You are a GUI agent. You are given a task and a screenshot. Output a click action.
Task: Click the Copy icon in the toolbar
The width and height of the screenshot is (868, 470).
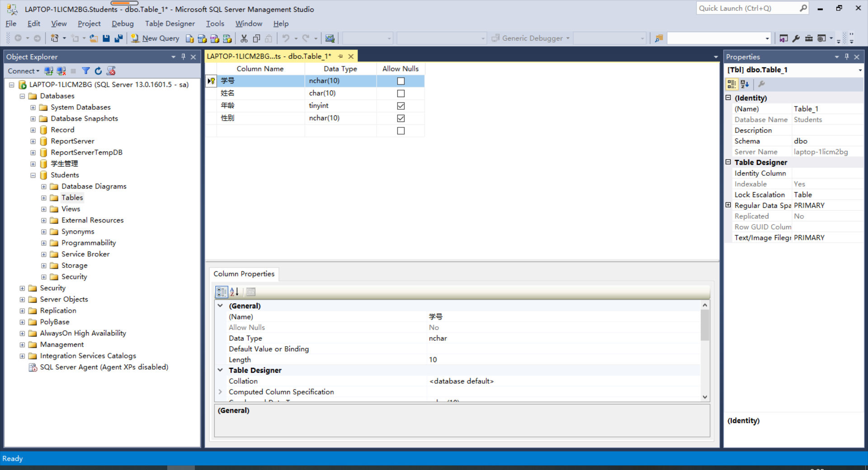click(x=256, y=38)
